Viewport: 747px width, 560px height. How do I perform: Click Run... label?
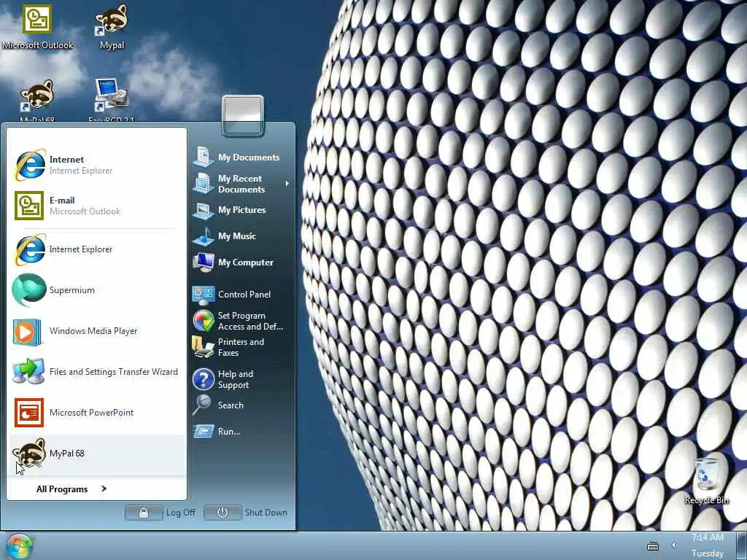[228, 432]
